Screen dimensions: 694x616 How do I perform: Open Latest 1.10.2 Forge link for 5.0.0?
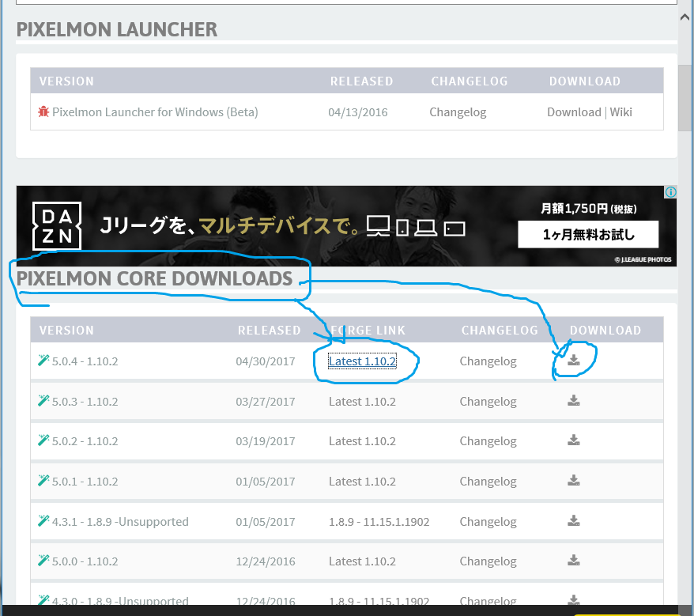[362, 561]
